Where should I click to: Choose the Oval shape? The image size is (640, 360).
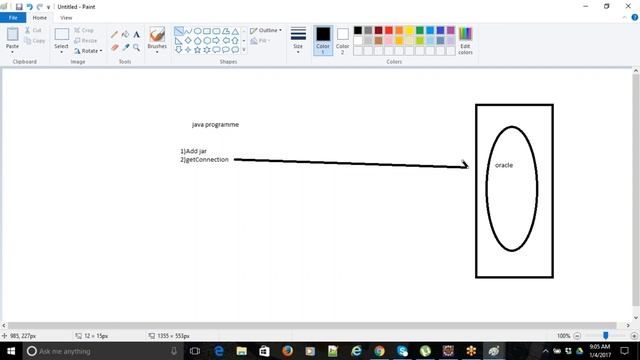197,31
